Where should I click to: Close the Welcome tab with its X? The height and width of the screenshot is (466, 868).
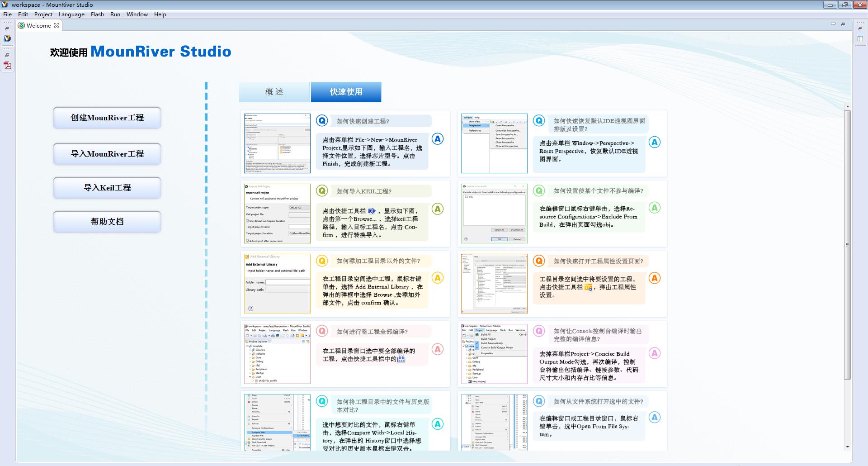pos(57,25)
